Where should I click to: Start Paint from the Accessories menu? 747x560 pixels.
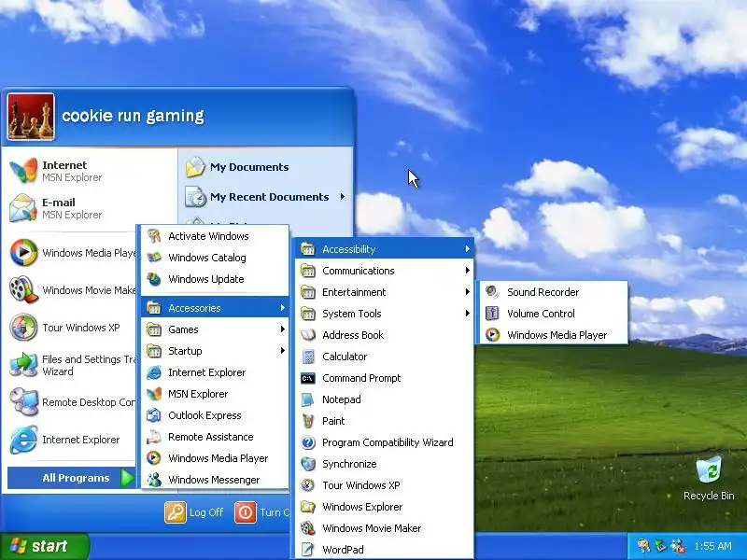[384, 421]
